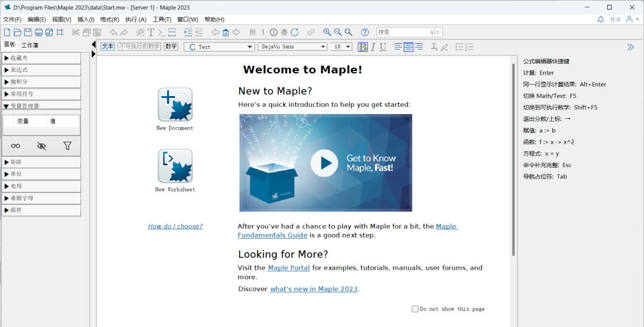The height and width of the screenshot is (327, 644).
Task: Open the 插入(I) menu
Action: coord(85,19)
